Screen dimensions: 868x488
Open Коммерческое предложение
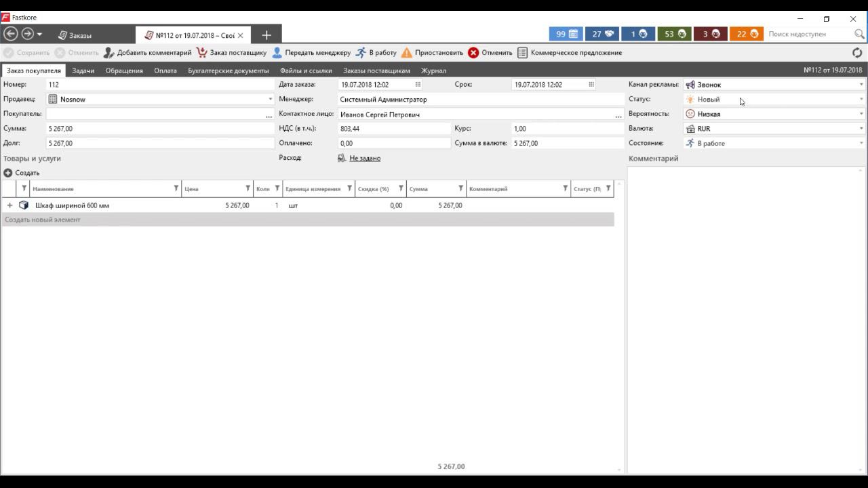click(570, 53)
